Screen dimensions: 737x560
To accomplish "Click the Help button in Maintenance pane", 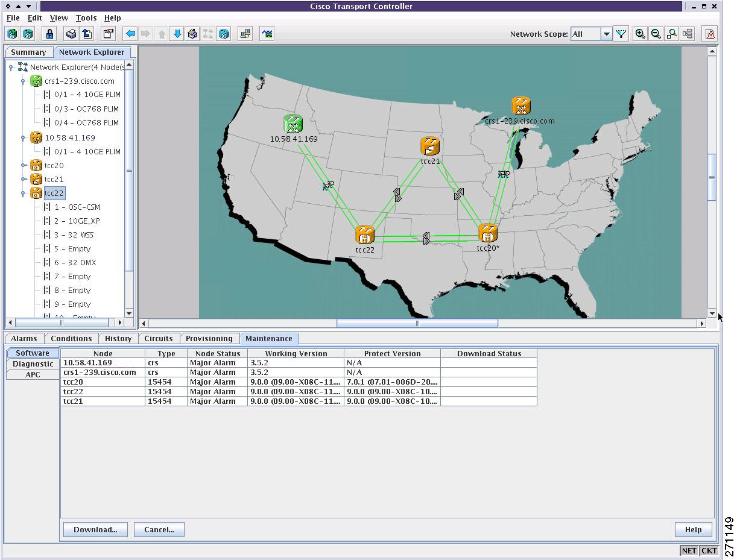I will (x=694, y=530).
